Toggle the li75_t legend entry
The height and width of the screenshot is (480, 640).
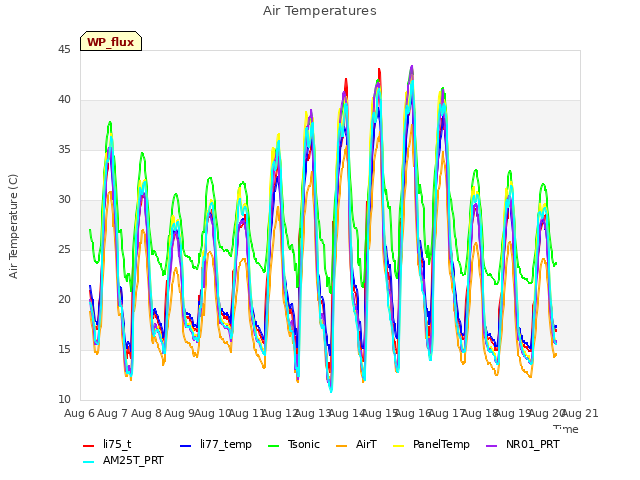(107, 444)
